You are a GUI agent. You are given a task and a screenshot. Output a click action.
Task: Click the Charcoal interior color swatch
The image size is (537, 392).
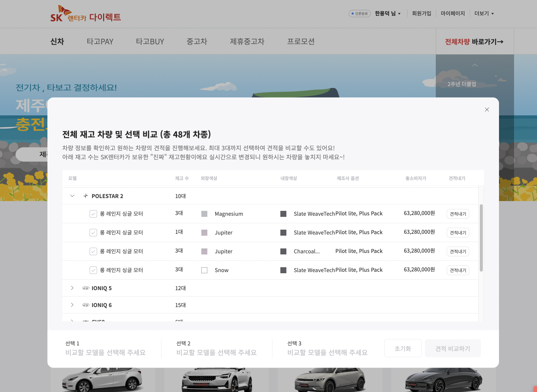[x=283, y=251]
